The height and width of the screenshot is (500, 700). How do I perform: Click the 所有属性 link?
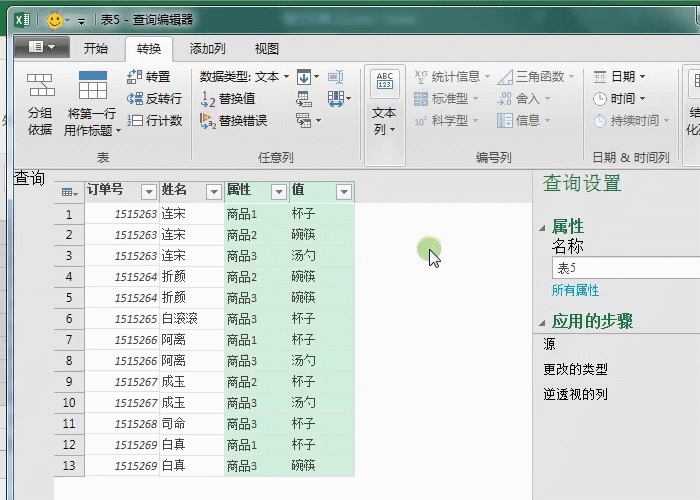pos(575,290)
